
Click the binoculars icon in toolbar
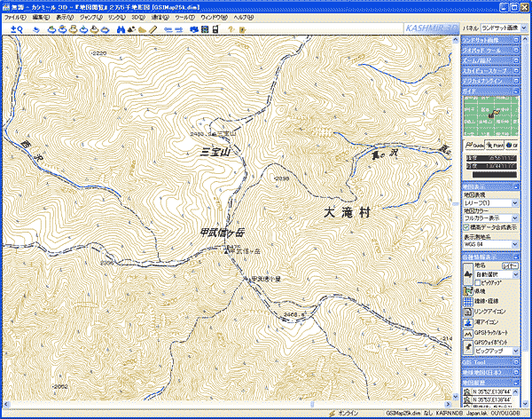pyautogui.click(x=121, y=30)
